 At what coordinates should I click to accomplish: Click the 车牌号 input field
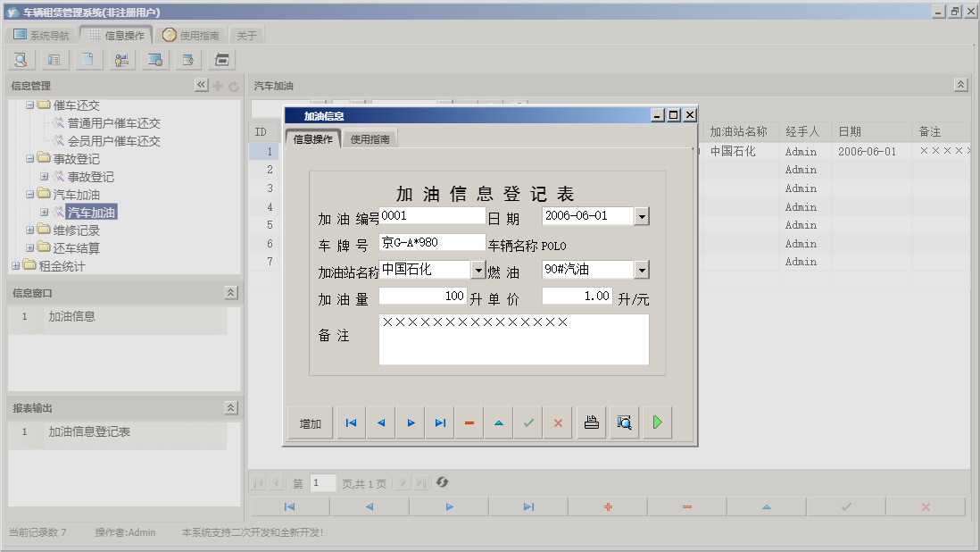click(432, 242)
